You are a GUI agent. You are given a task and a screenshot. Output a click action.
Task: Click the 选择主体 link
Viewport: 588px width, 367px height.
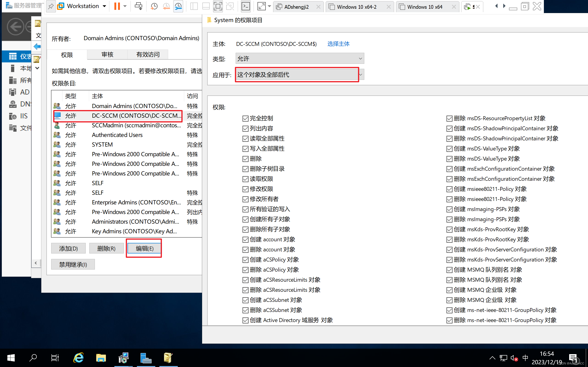click(x=338, y=44)
